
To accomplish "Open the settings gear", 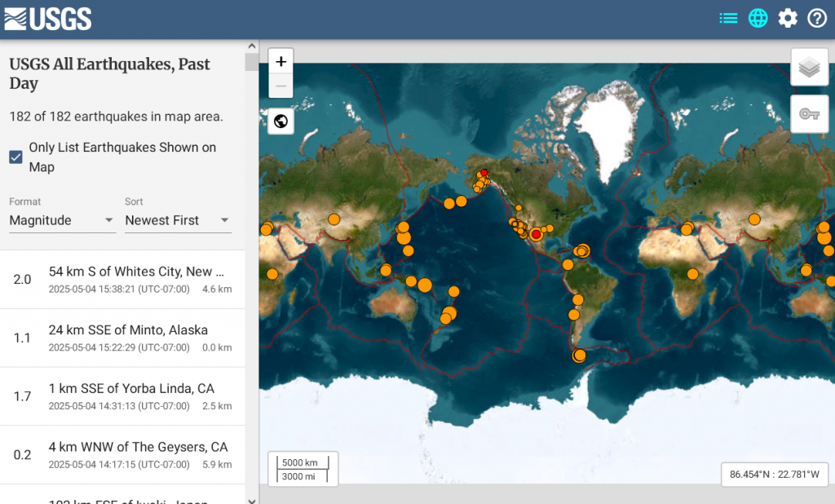I will tap(788, 19).
